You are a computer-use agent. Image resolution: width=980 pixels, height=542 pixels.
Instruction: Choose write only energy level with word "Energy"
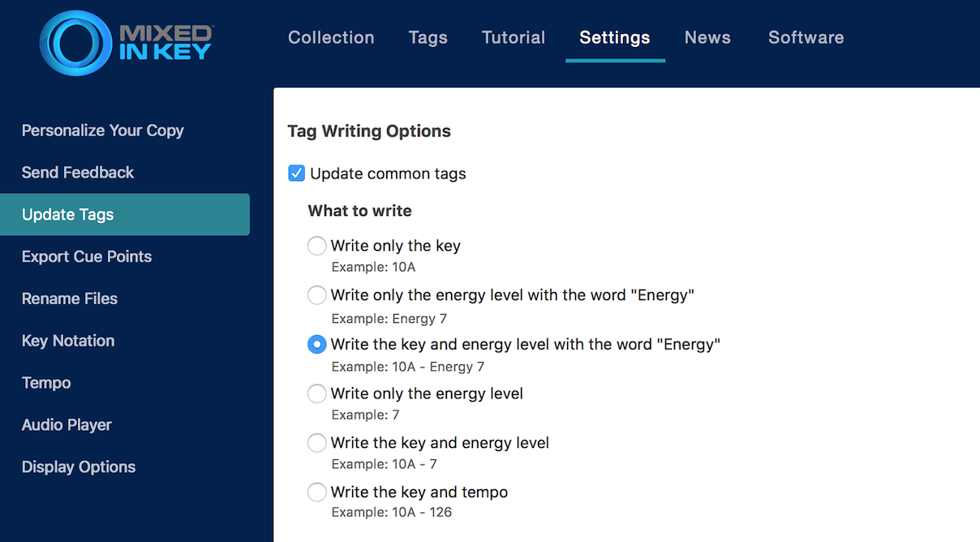point(317,295)
